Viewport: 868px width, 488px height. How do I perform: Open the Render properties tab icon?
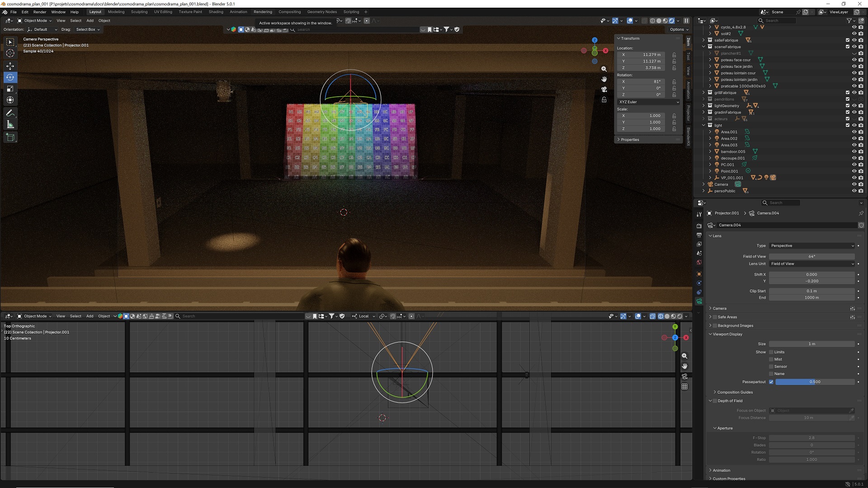699,226
